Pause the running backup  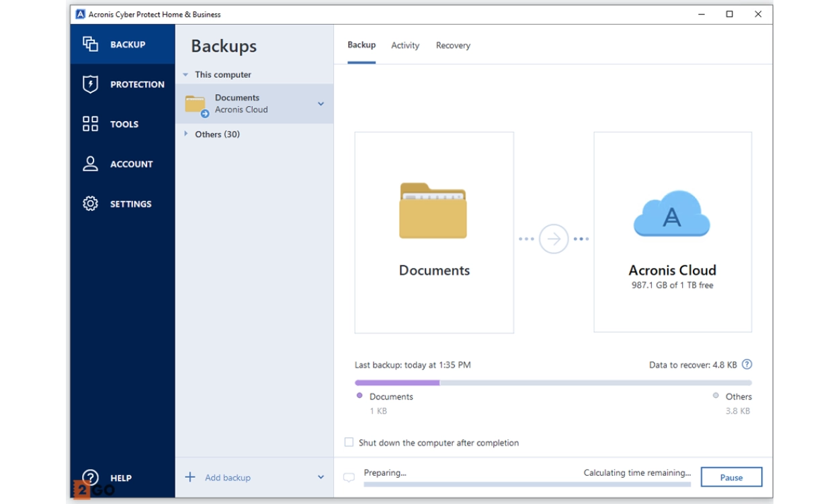[x=731, y=477]
